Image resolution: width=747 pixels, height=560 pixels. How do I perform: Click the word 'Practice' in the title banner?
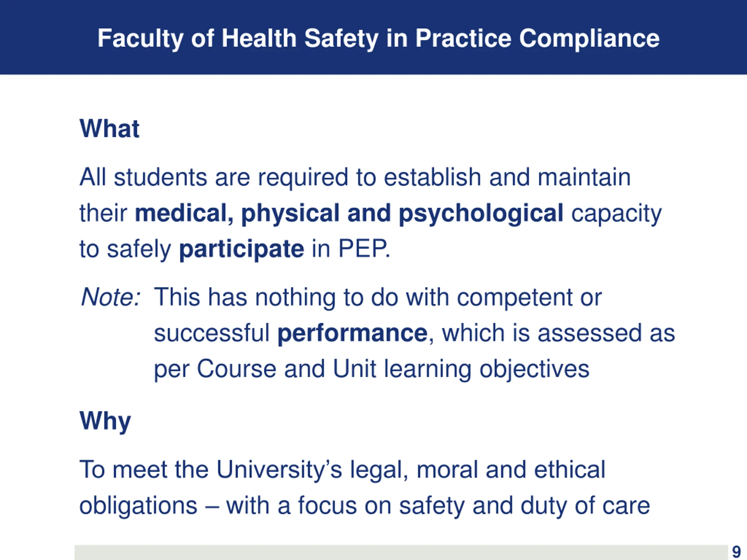(x=463, y=38)
